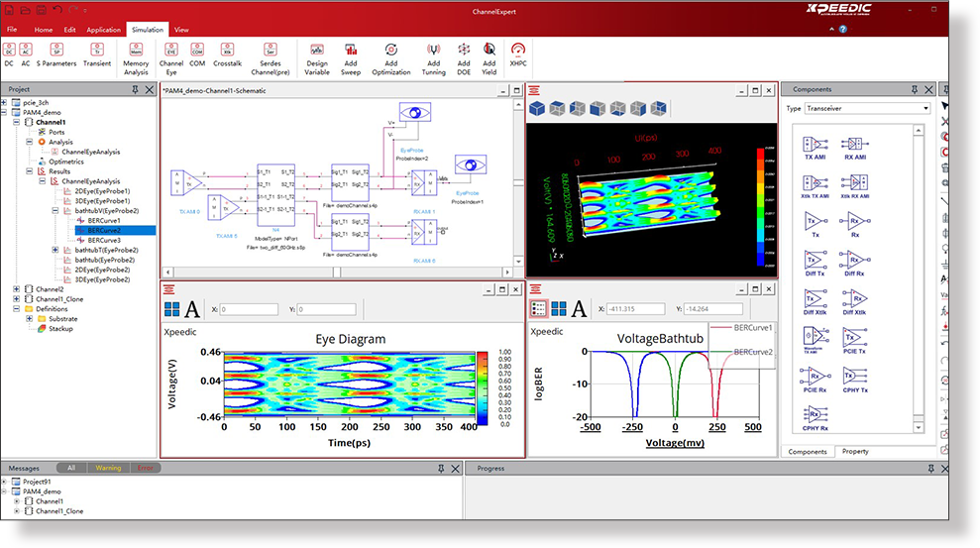Click the 3D view color legend bar

761,207
